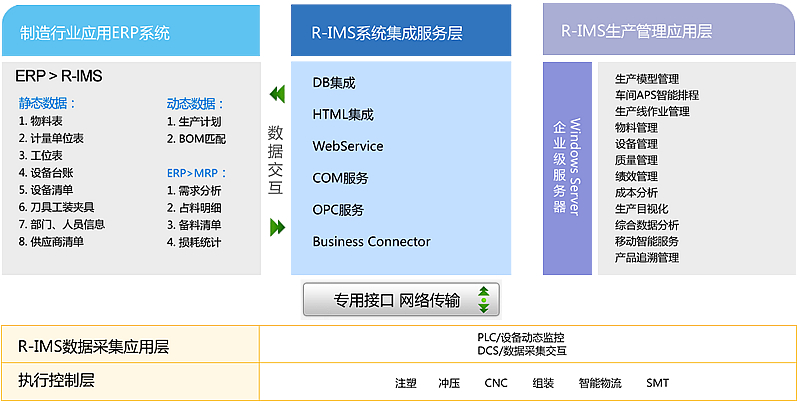Click 7. 部门、人员信息 entry
This screenshot has width=800, height=409.
coord(62,224)
